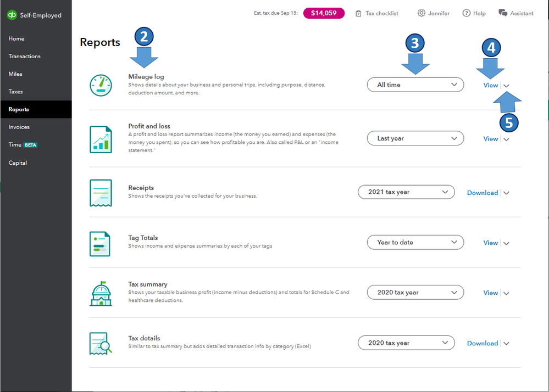The image size is (549, 392).
Task: Open the Tag Totals 'Year to date' dropdown
Action: click(x=415, y=242)
